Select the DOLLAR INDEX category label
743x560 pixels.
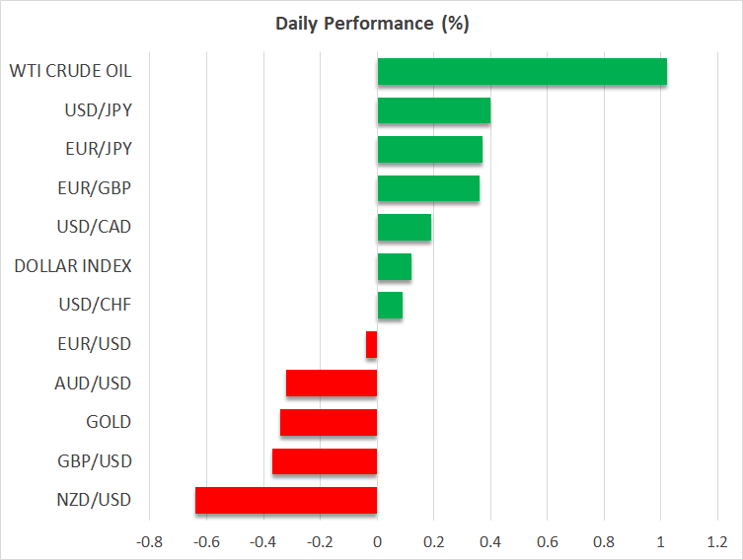point(73,266)
